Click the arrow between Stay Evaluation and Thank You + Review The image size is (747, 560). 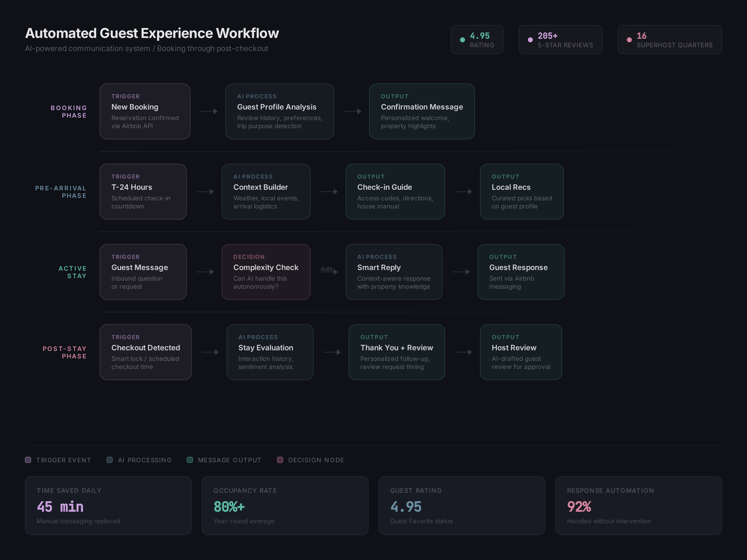333,352
